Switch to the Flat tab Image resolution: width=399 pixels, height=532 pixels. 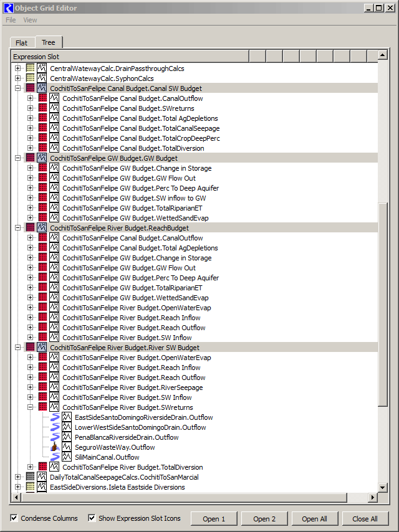(22, 43)
